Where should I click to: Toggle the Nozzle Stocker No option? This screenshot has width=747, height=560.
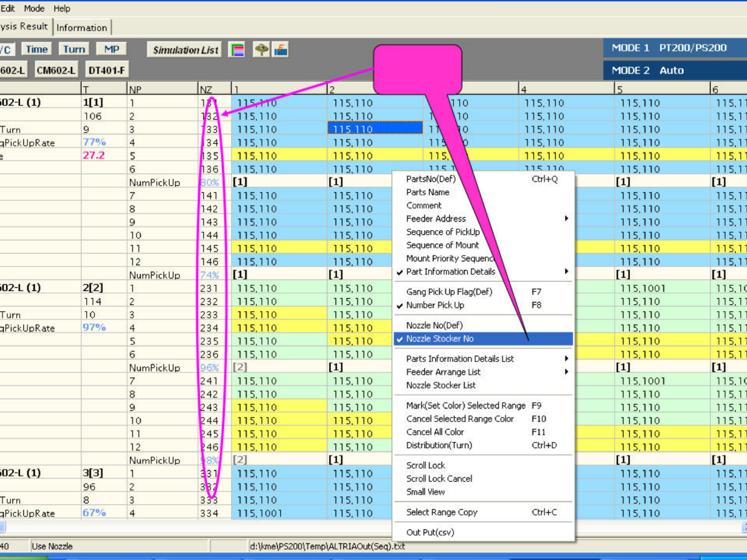point(439,339)
